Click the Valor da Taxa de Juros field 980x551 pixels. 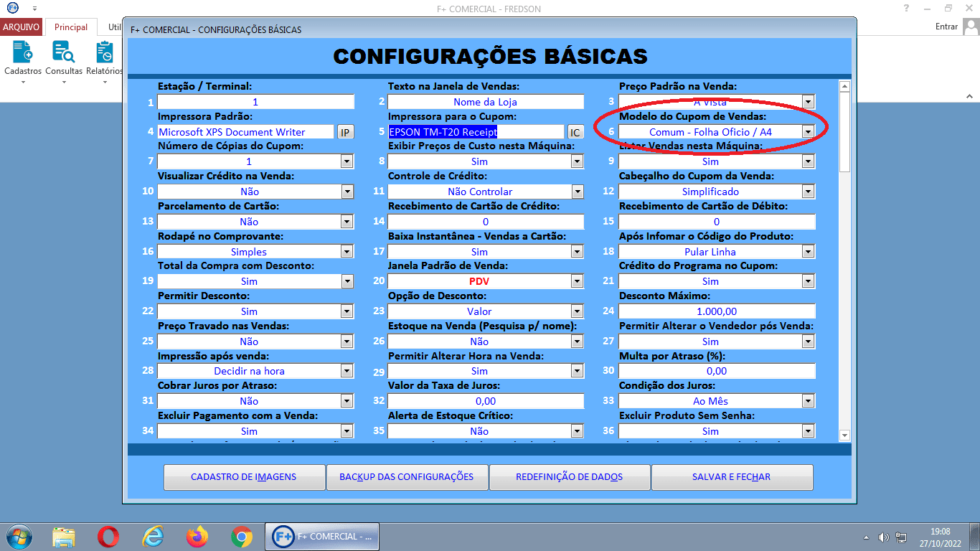tap(486, 401)
